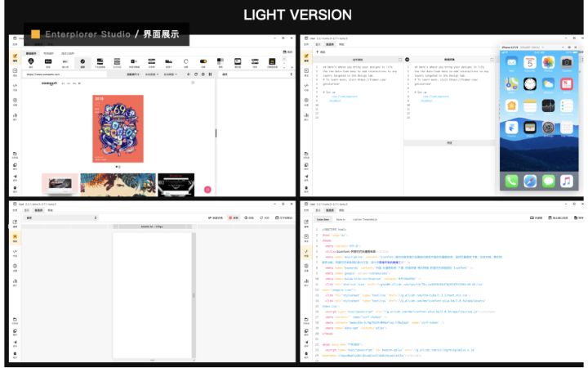
Task: Collapse the component toolbar with the chevron
Action: (292, 67)
